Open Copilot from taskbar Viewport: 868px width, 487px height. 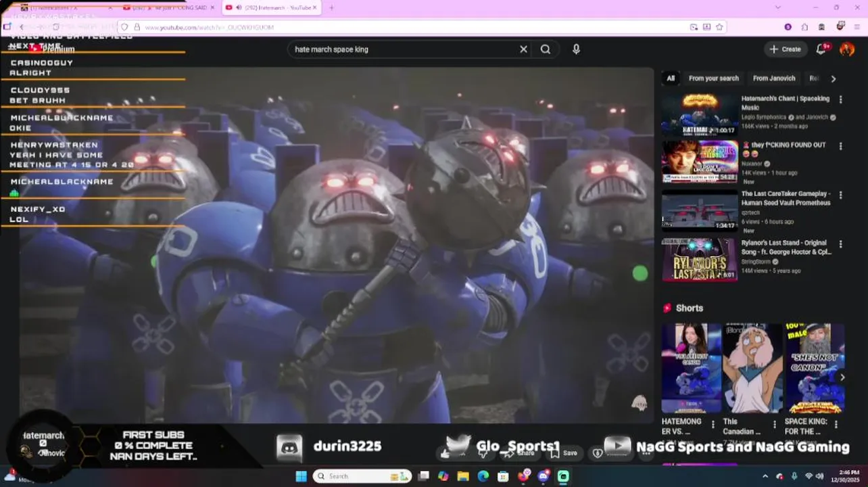tap(443, 476)
